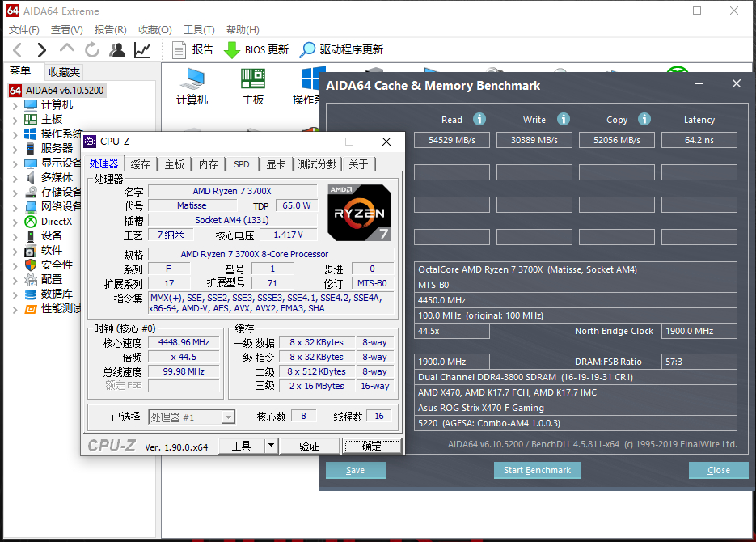This screenshot has width=756, height=542.
Task: Switch to the 主板 tab in CPU-Z
Action: point(175,164)
